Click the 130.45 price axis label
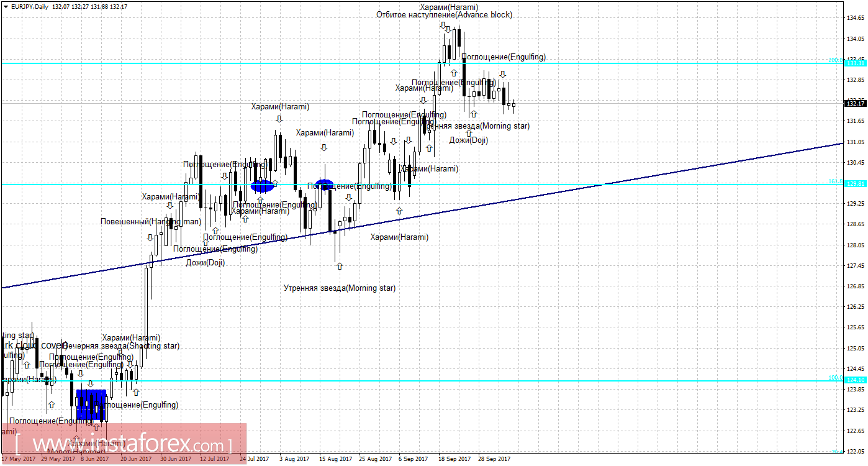 click(x=856, y=163)
